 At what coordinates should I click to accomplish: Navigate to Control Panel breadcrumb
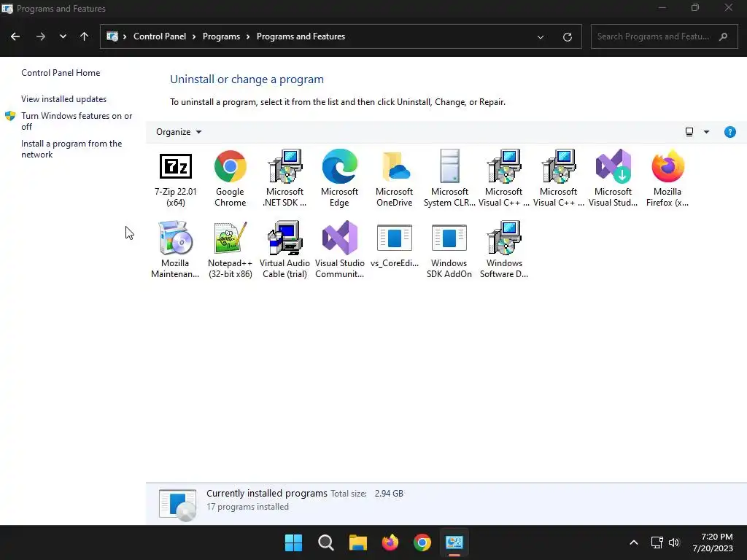(160, 36)
